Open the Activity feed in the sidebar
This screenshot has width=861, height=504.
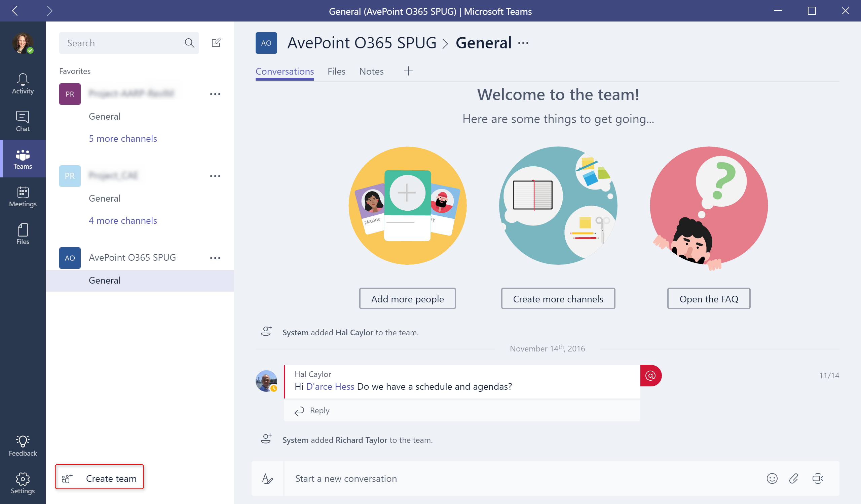tap(23, 84)
